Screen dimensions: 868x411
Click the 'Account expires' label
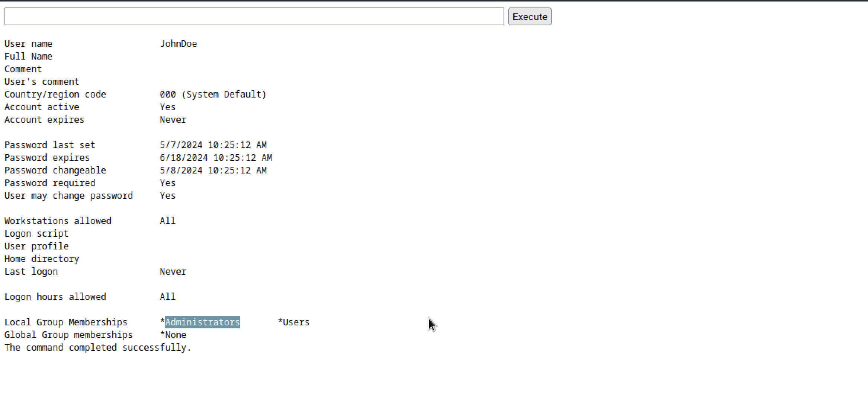pyautogui.click(x=45, y=120)
